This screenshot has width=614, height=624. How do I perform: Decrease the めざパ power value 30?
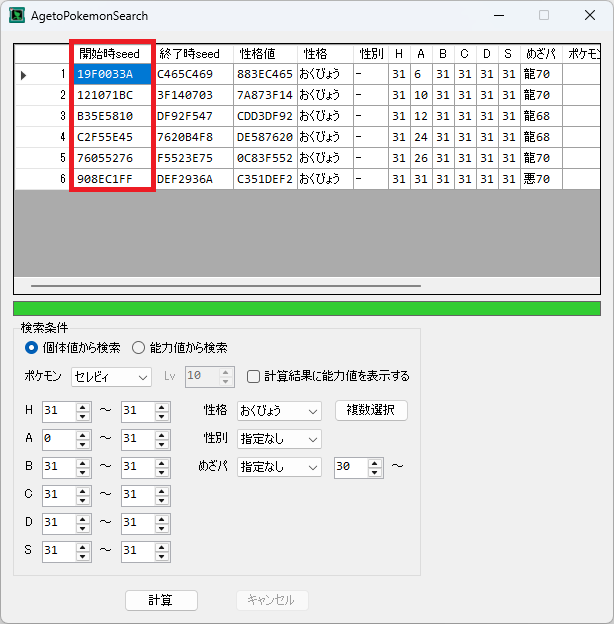point(374,472)
